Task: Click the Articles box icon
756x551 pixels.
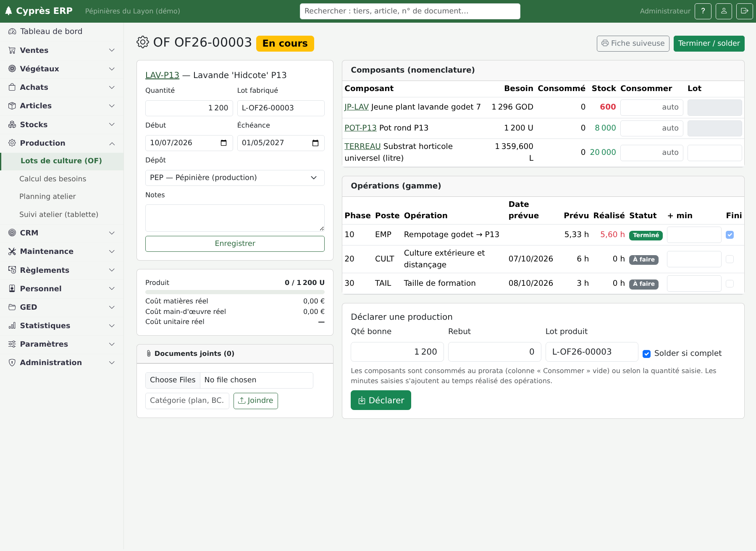Action: pos(12,106)
